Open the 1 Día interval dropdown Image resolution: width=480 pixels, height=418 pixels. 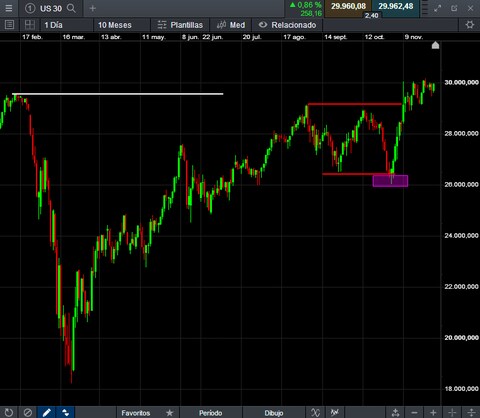[x=67, y=25]
